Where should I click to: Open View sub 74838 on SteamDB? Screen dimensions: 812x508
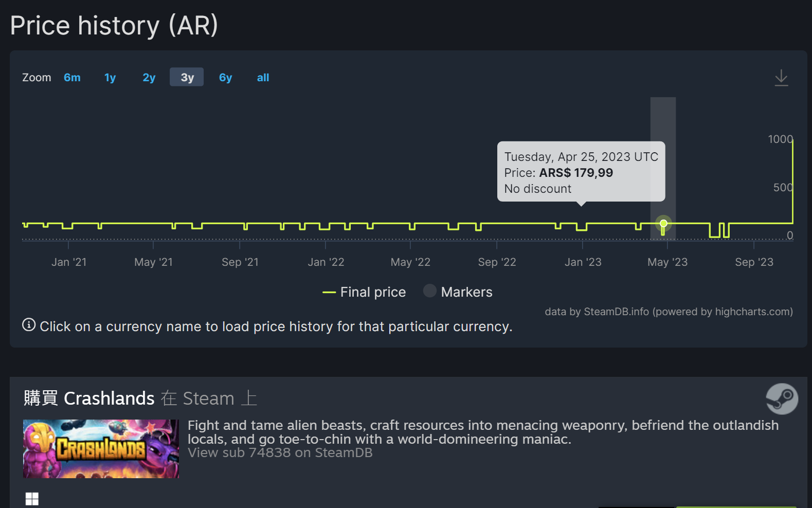pyautogui.click(x=280, y=452)
